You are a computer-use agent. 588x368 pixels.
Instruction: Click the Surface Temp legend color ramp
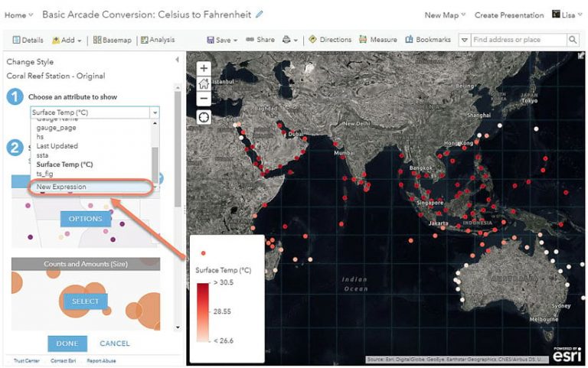point(202,312)
